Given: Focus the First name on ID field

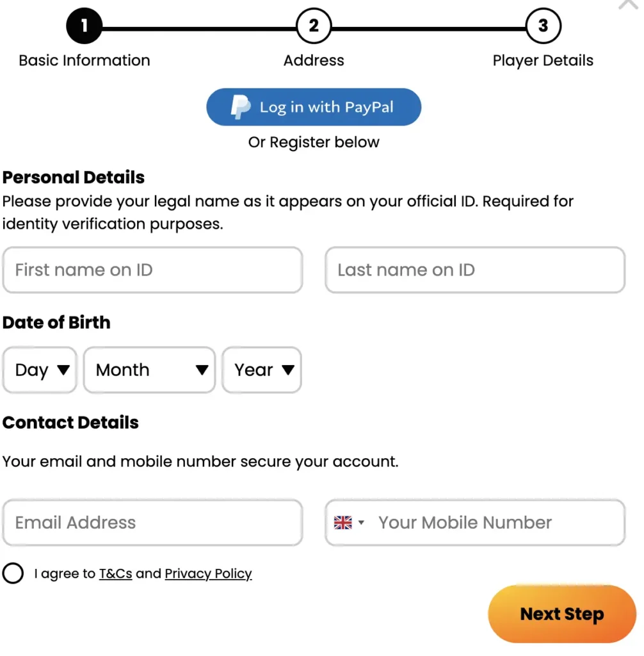Looking at the screenshot, I should [x=152, y=270].
